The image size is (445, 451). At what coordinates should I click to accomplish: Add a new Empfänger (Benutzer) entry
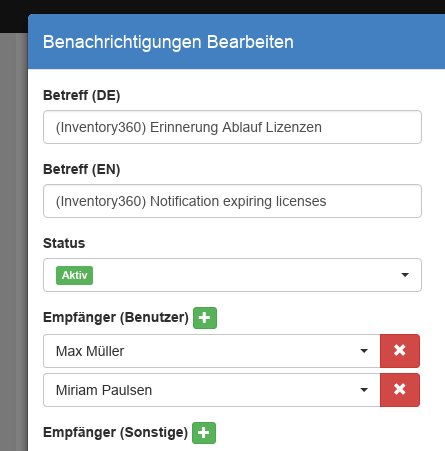205,318
